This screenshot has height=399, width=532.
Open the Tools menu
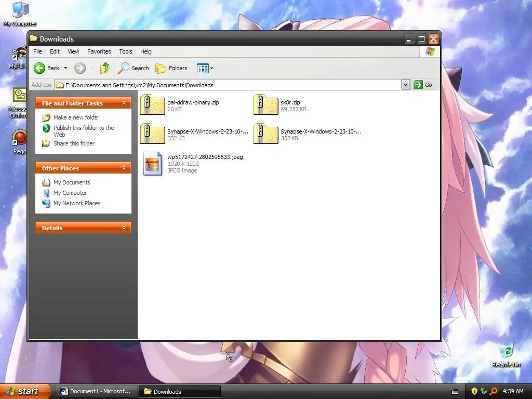(x=126, y=51)
